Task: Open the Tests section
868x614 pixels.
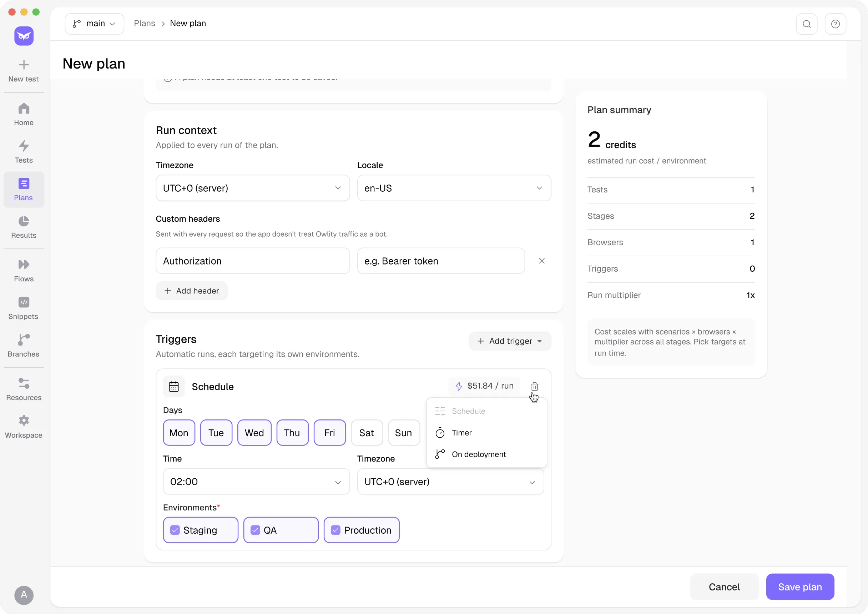Action: tap(24, 152)
